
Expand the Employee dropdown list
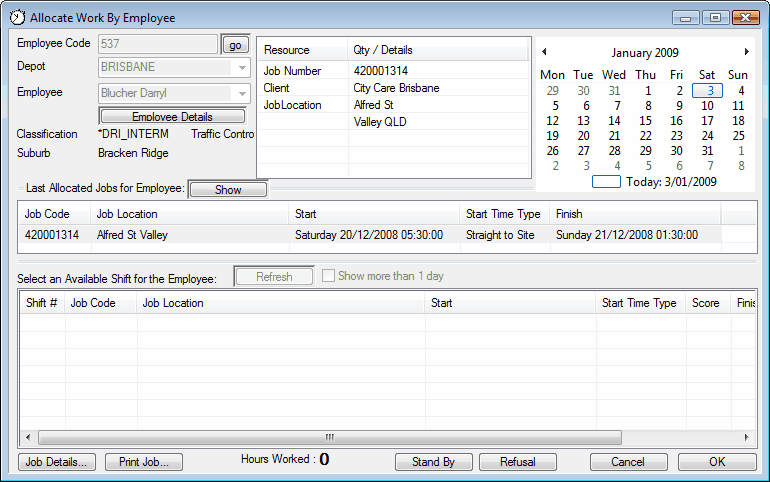[241, 94]
